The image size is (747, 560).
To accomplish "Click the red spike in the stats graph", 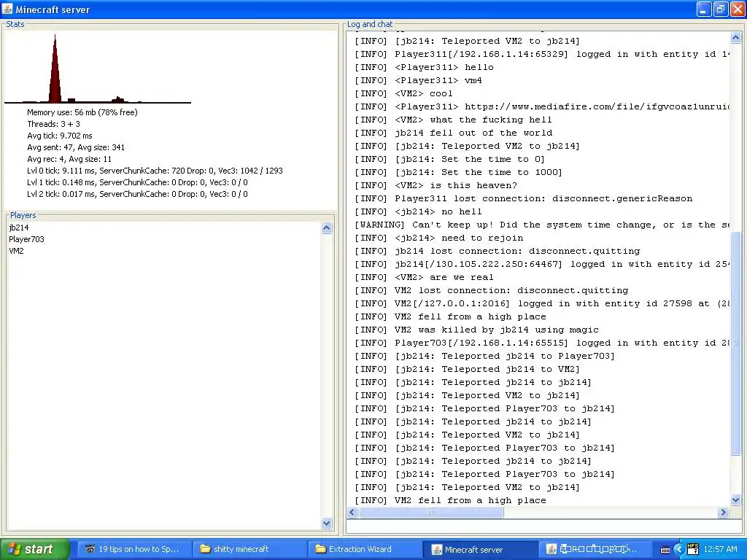I will 55,76.
